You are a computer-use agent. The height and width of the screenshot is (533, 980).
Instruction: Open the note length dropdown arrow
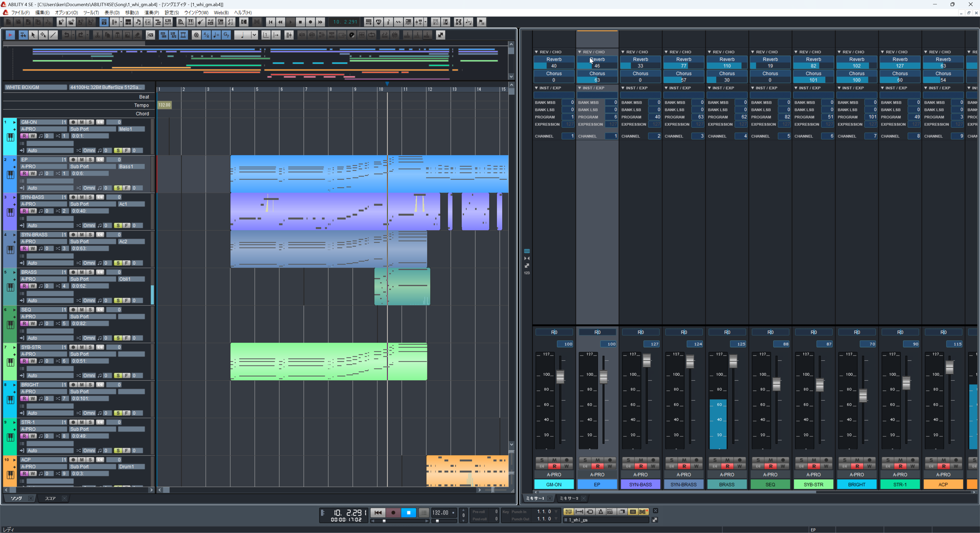click(x=254, y=35)
